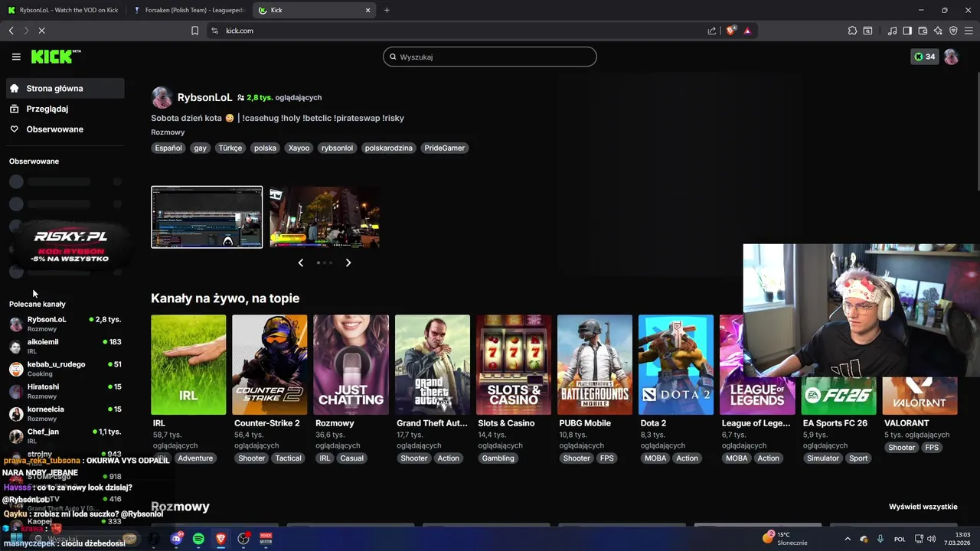Click the Rozmowy category under stream title

coord(168,132)
